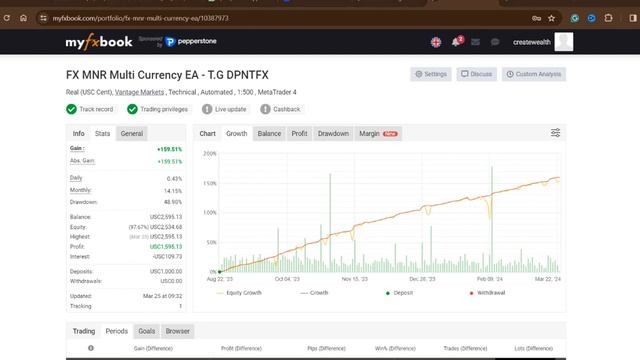Toggle Growth legend series
Image resolution: width=640 pixels, height=360 pixels.
pos(314,293)
